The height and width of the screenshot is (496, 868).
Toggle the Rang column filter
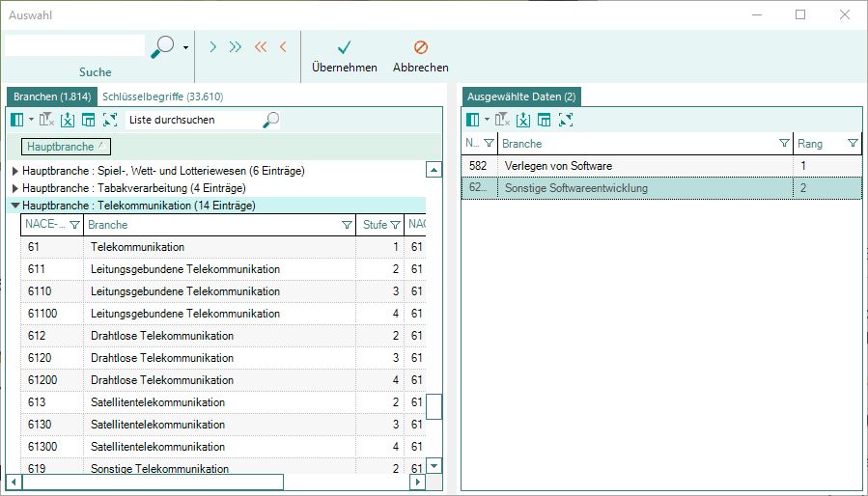tap(853, 144)
